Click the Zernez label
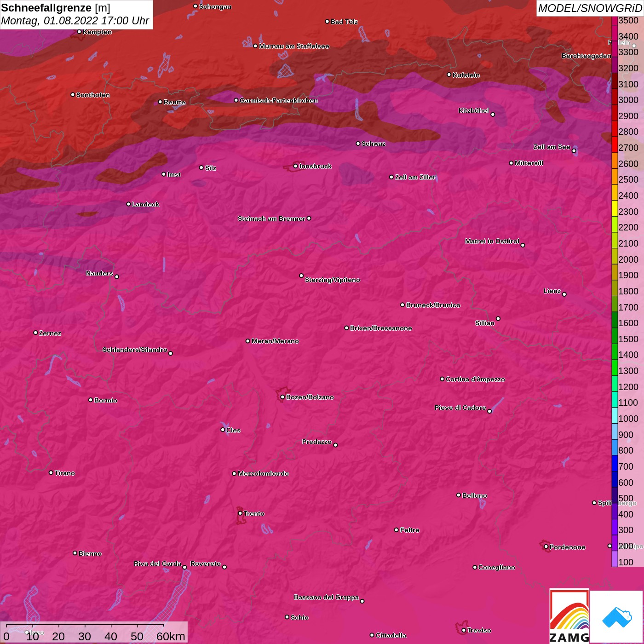This screenshot has height=644, width=644. [x=50, y=333]
